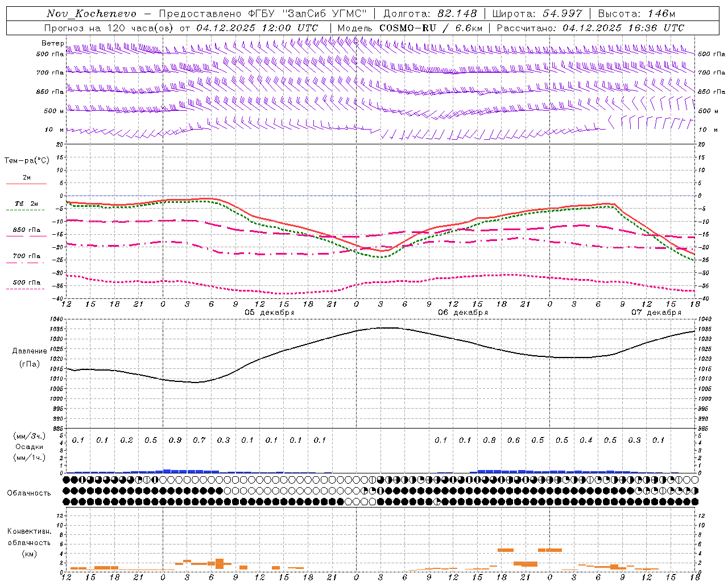Click the Давление pressure panel label
This screenshot has width=728, height=582.
click(30, 351)
